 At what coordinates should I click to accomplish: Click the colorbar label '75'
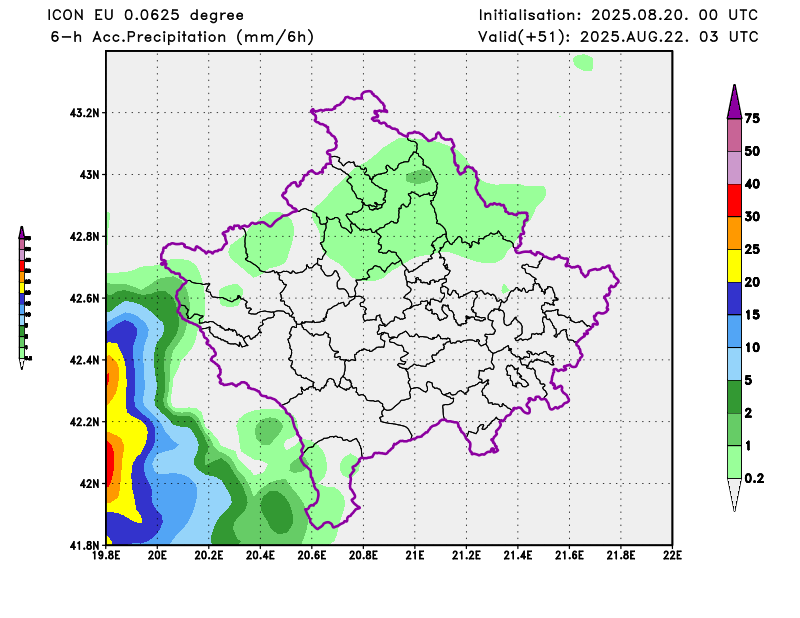pos(752,118)
